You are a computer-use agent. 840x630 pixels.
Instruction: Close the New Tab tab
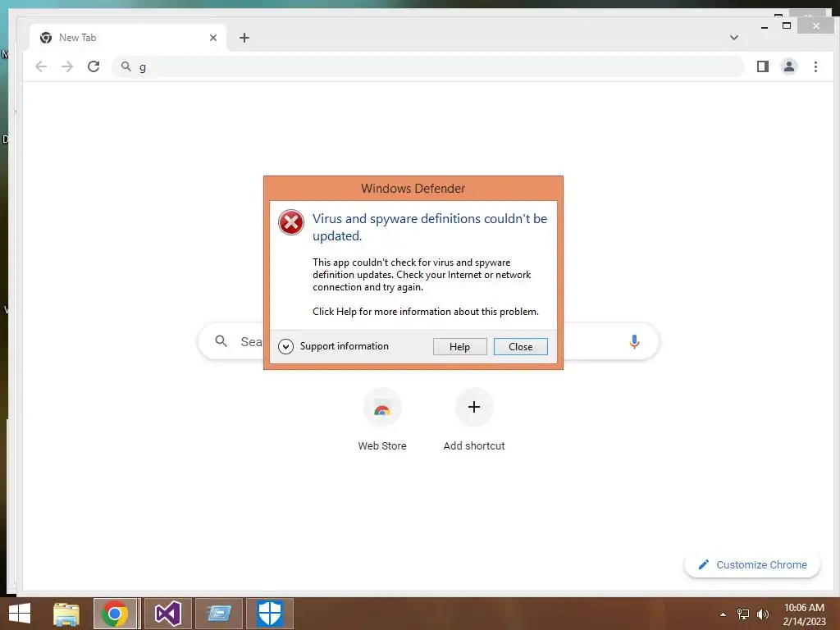coord(213,38)
